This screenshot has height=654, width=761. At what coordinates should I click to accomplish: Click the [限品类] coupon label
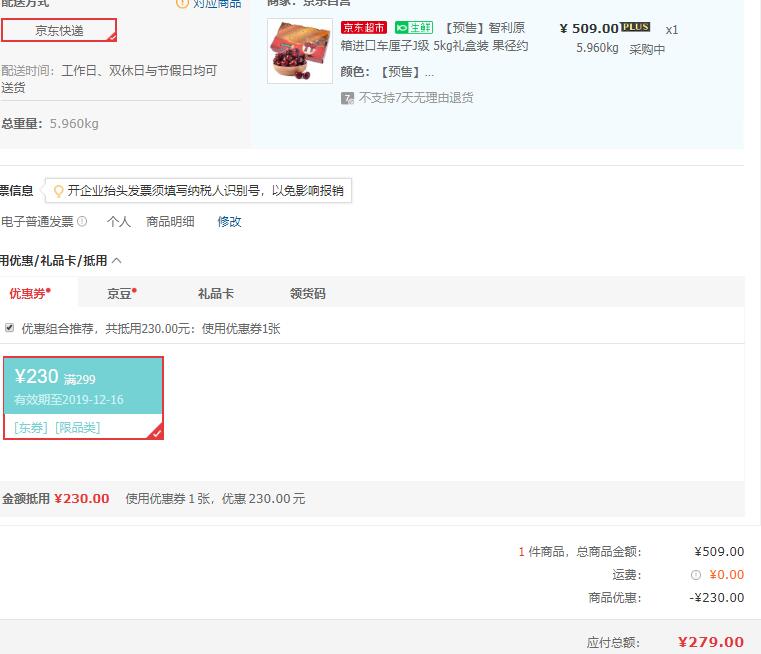(78, 427)
